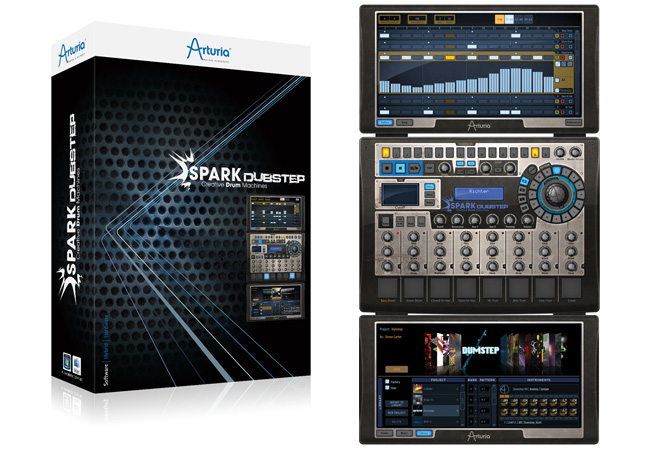Select the bottom Roller button beside touch pad

point(429,202)
